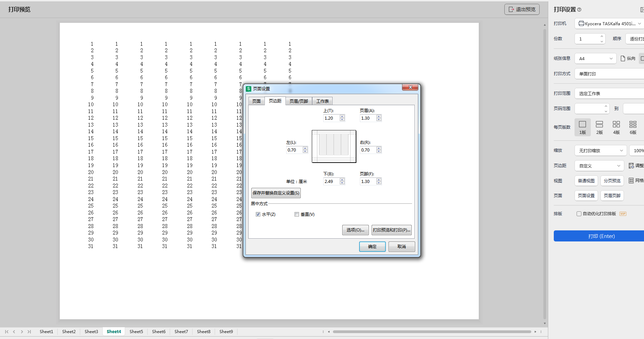This screenshot has height=339, width=644.
Task: Open the A4 paper size dropdown
Action: pyautogui.click(x=595, y=58)
